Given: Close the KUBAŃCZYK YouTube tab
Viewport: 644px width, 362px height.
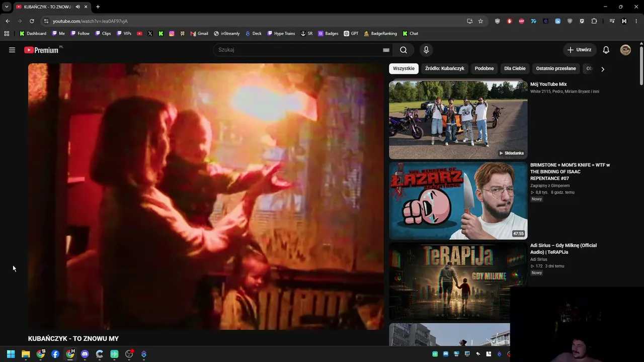Looking at the screenshot, I should pyautogui.click(x=86, y=7).
